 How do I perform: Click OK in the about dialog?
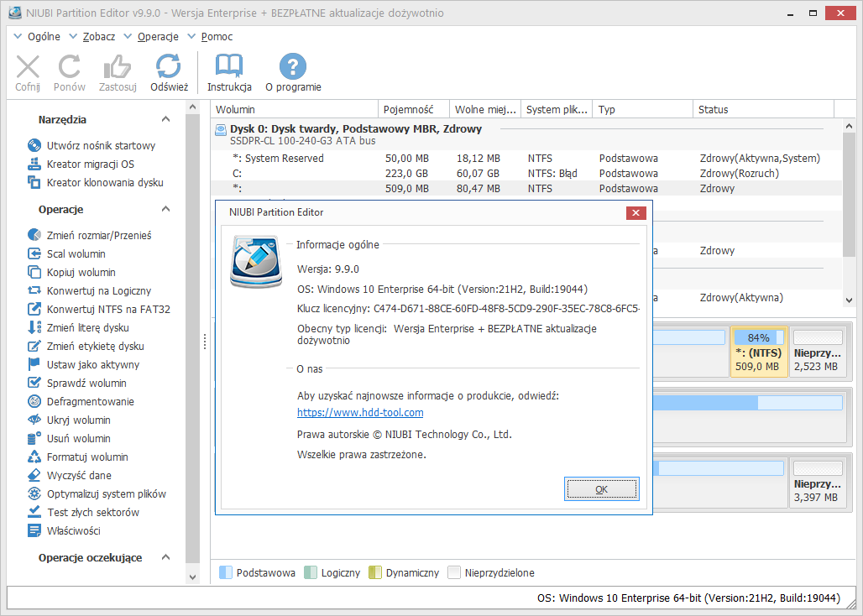602,489
